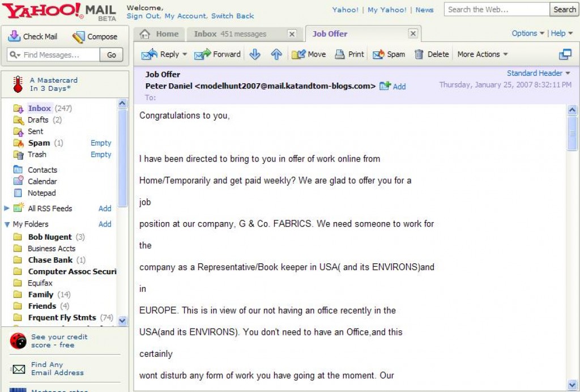Click the Notepad icon
This screenshot has width=580, height=392.
click(18, 193)
